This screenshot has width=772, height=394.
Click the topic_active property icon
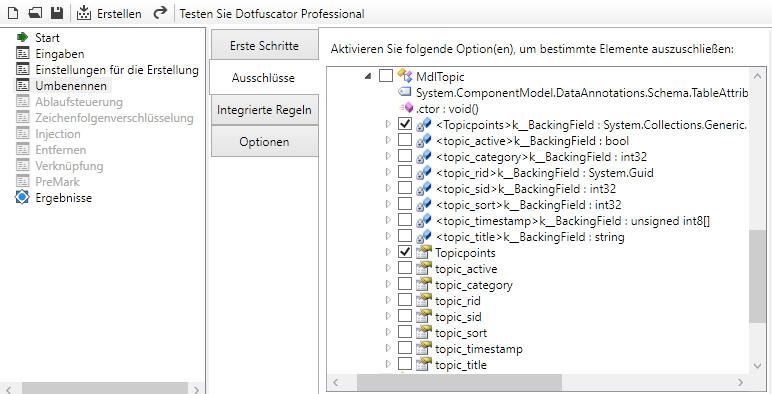[423, 268]
